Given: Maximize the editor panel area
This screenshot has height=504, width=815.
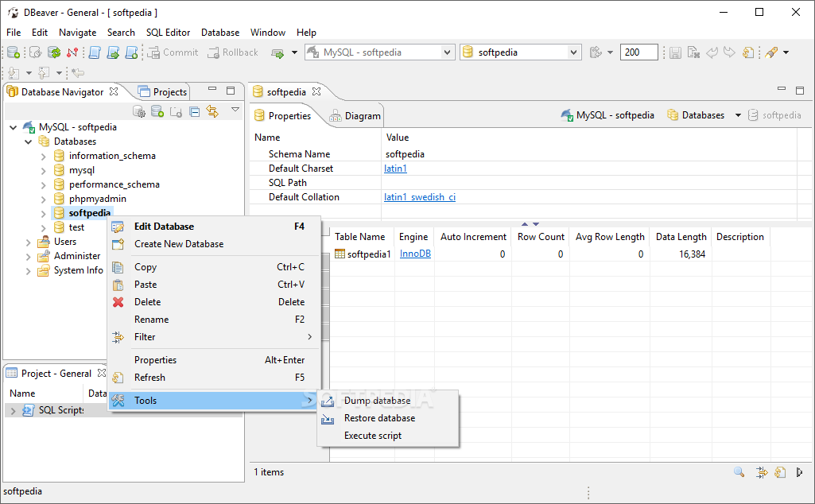Looking at the screenshot, I should click(800, 91).
